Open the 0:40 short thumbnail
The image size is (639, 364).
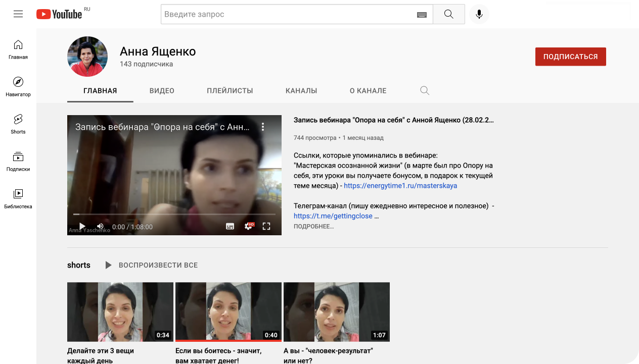(229, 312)
